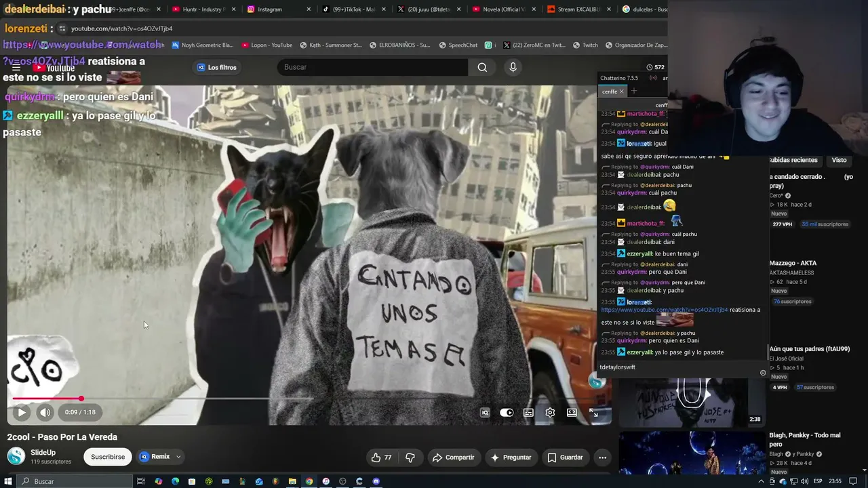The height and width of the screenshot is (488, 868).
Task: Open the system clock showing 23:55
Action: [x=835, y=481]
